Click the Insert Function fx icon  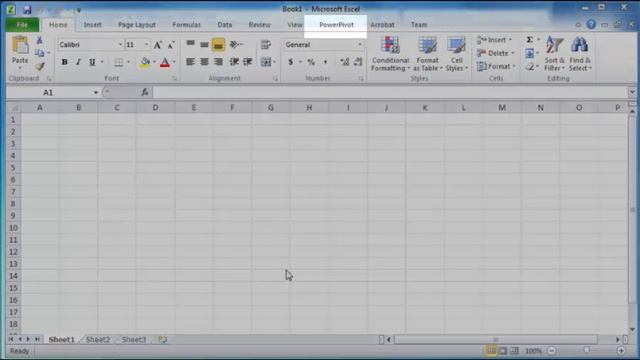[144, 93]
